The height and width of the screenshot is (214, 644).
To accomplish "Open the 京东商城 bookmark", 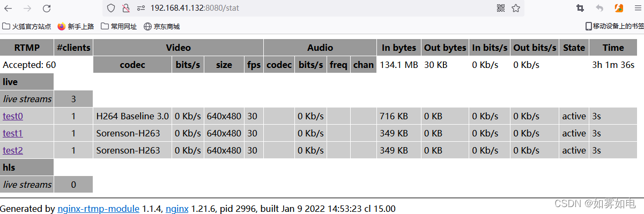I will pyautogui.click(x=162, y=26).
